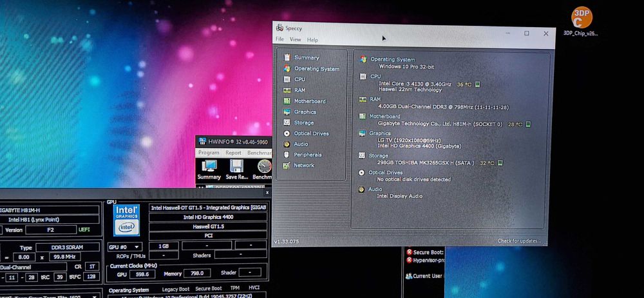This screenshot has height=298, width=644.
Task: Click the red X icon beside Secure Boot:
Action: [410, 252]
